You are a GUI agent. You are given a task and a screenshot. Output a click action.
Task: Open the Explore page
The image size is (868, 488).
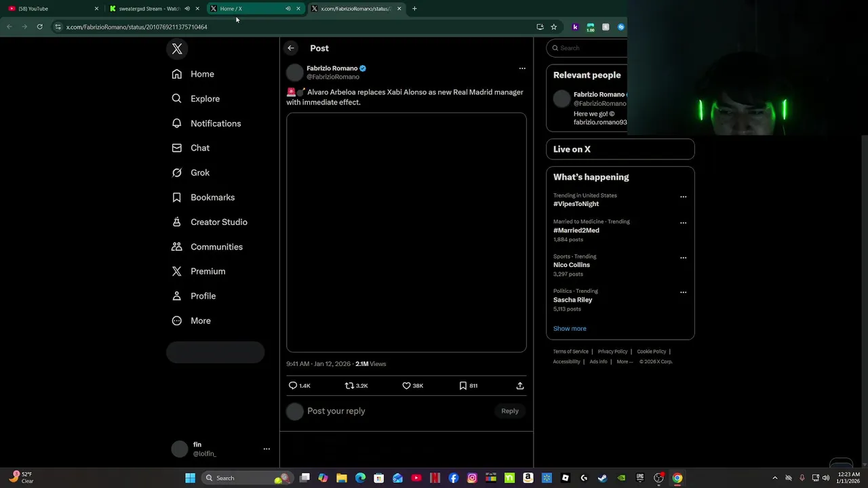tap(196, 98)
